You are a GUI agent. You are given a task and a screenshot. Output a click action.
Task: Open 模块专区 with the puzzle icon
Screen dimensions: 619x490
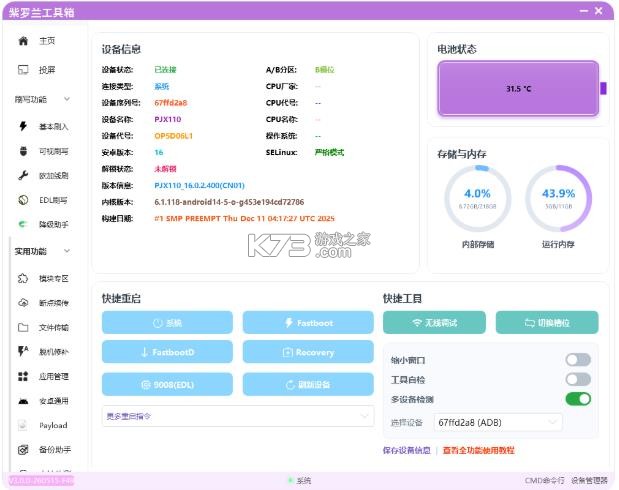43,278
